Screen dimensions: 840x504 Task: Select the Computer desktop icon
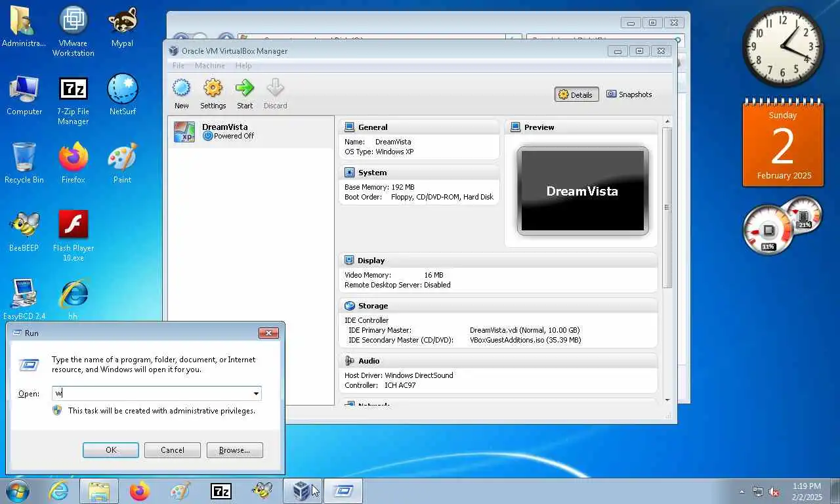coord(24,96)
